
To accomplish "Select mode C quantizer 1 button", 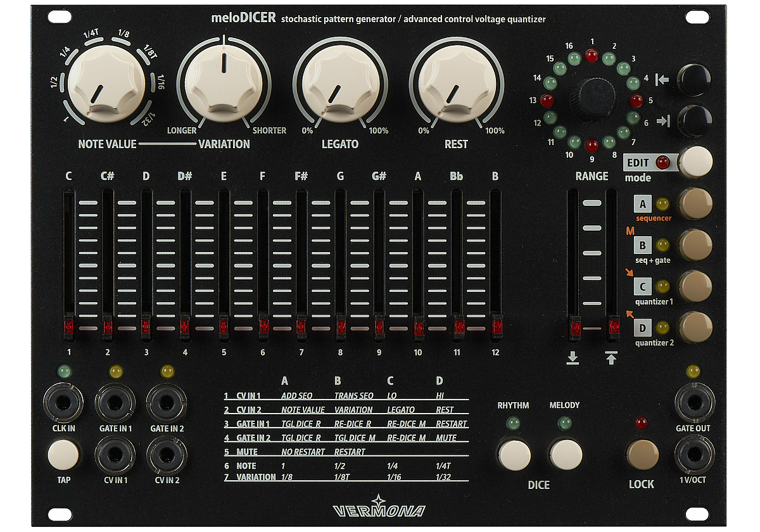I will click(x=695, y=286).
